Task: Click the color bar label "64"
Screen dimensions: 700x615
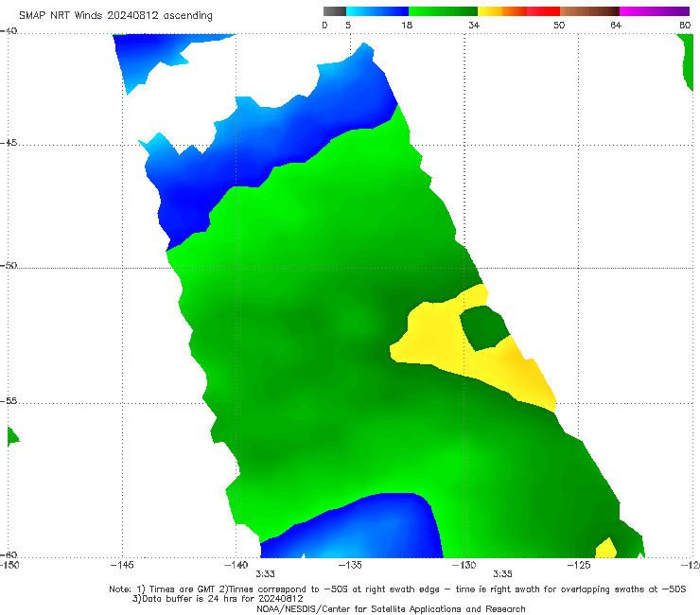Action: (616, 26)
